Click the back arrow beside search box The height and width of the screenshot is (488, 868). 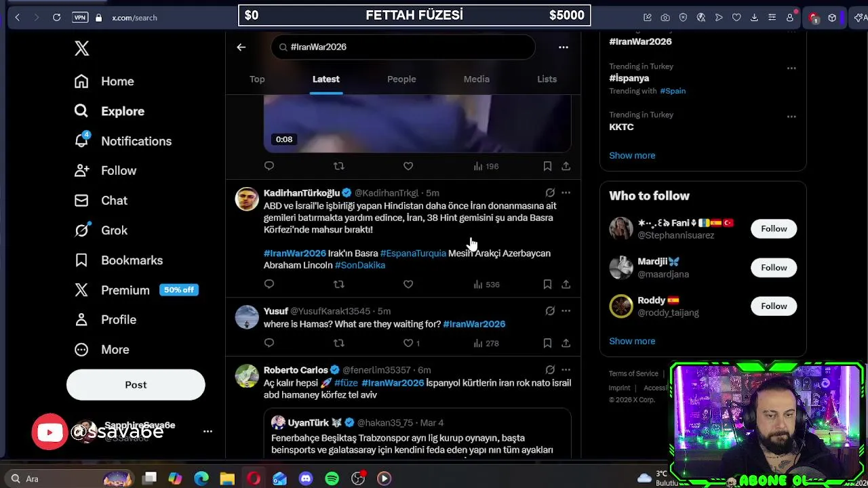tap(241, 47)
